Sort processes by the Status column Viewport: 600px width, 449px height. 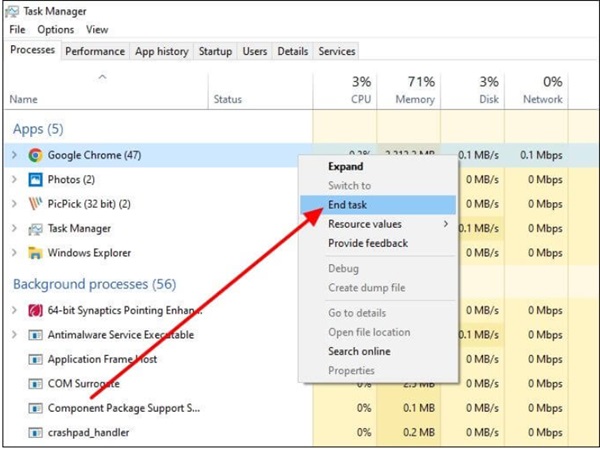pyautogui.click(x=228, y=100)
